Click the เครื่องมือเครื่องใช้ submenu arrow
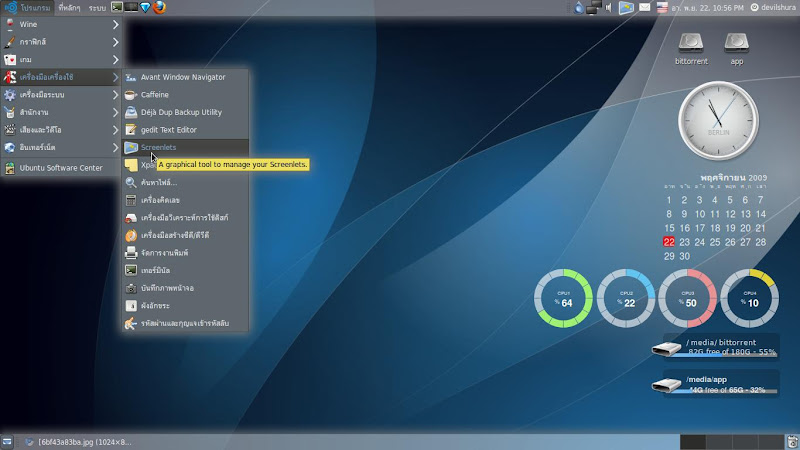Screen dimensions: 800x450 pos(115,77)
